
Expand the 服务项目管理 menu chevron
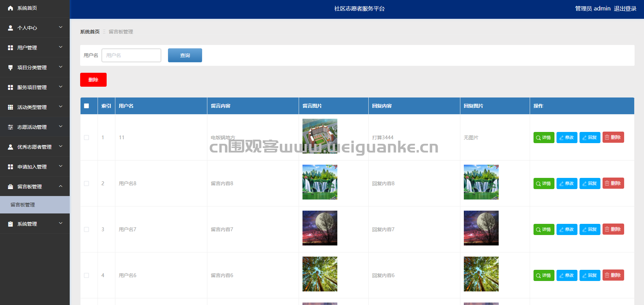click(61, 87)
